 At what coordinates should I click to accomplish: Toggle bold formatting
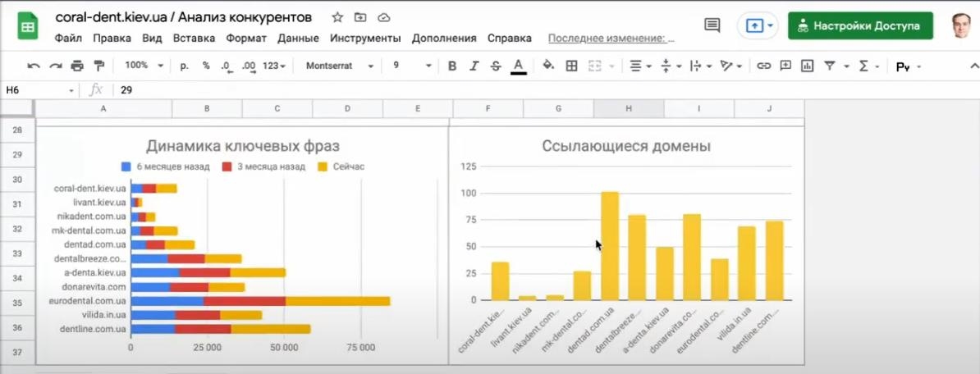[452, 66]
